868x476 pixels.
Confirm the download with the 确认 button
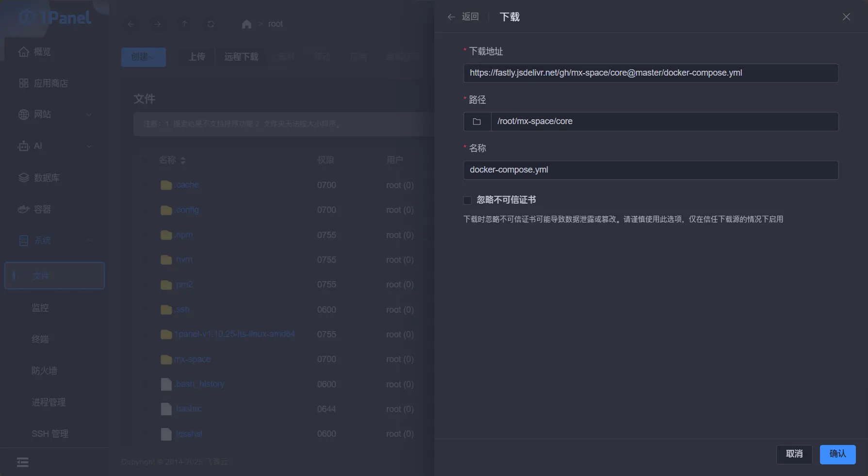[837, 454]
